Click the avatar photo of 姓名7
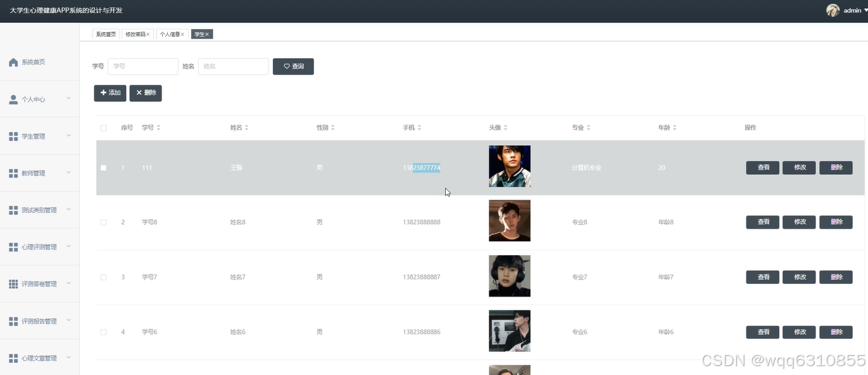868x375 pixels. pyautogui.click(x=510, y=276)
